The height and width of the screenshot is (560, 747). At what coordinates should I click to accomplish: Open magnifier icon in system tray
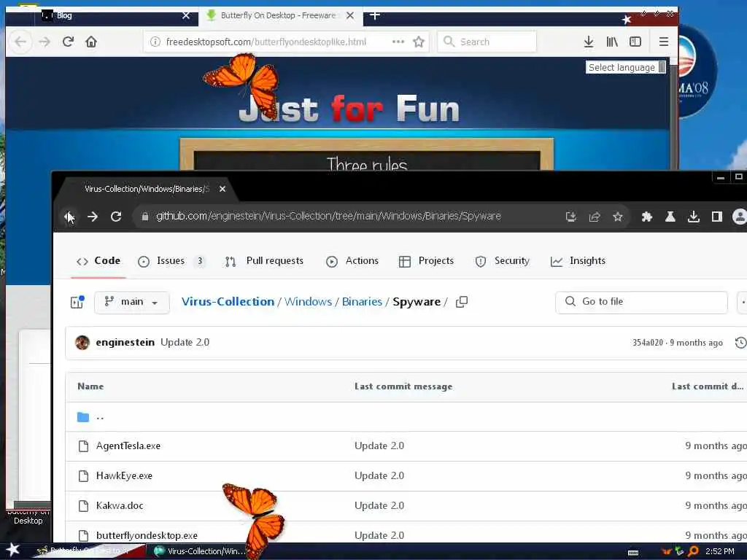click(x=693, y=551)
